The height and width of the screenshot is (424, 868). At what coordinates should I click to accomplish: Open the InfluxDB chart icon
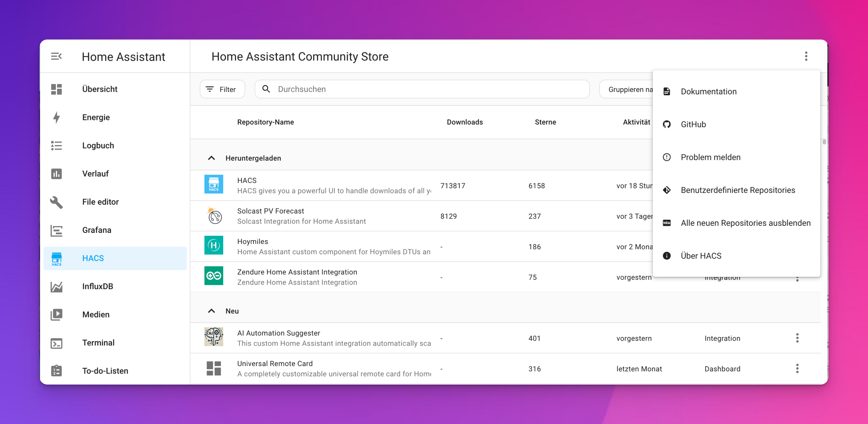tap(56, 287)
